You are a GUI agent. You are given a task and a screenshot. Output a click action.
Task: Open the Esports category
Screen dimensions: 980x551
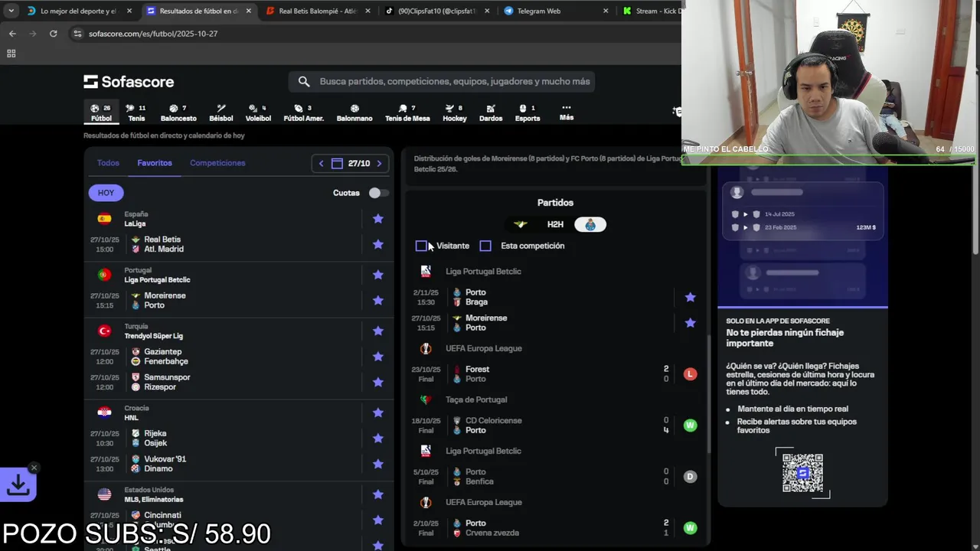[x=528, y=112]
